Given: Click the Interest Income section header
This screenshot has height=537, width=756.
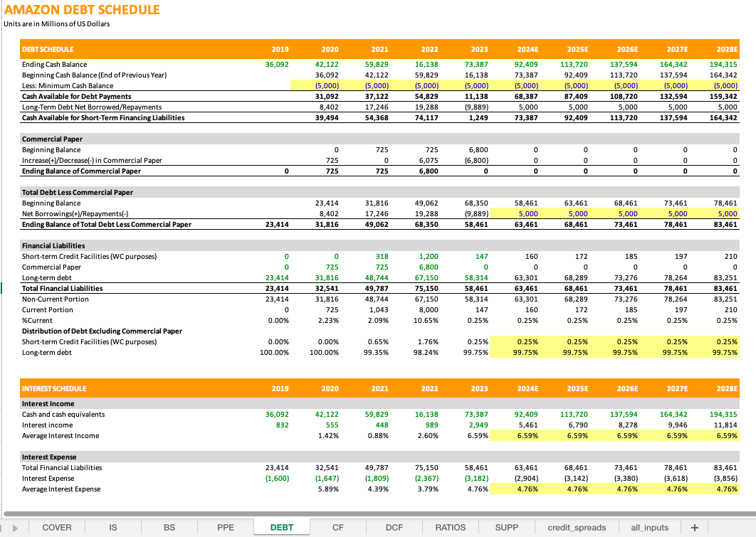Looking at the screenshot, I should coord(48,403).
